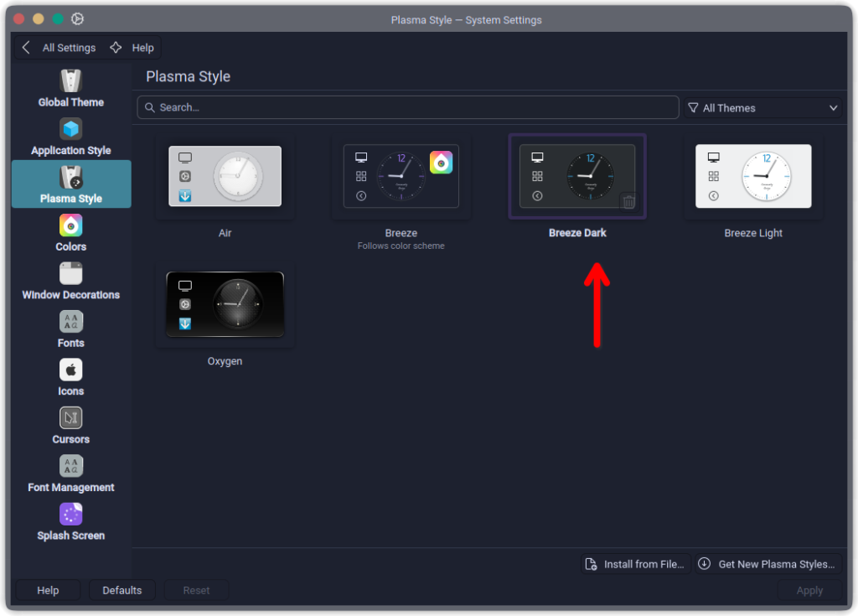This screenshot has width=858, height=616.
Task: Open the All Themes filter dropdown
Action: pos(762,108)
